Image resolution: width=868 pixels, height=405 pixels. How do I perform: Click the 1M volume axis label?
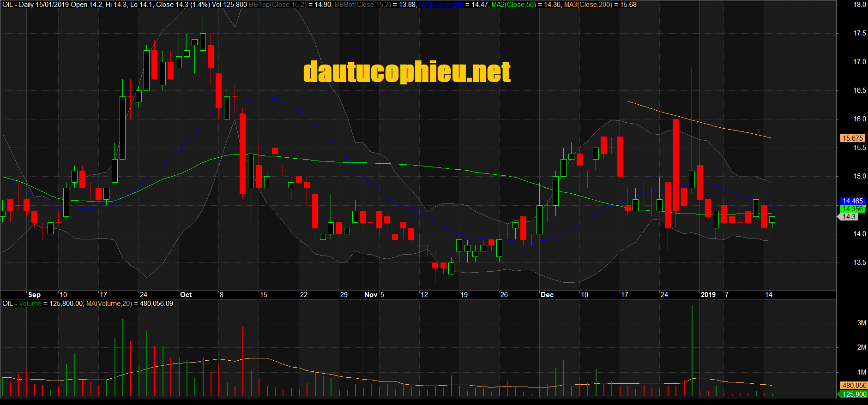[862, 372]
